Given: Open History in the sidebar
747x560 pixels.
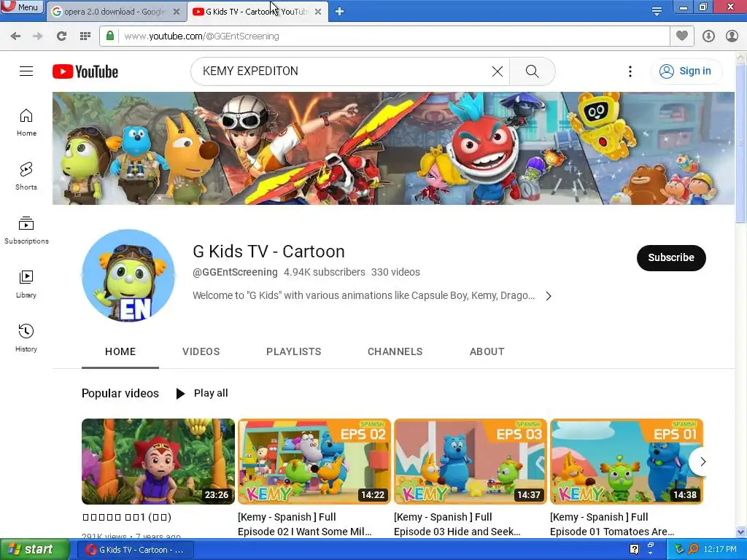Looking at the screenshot, I should pyautogui.click(x=26, y=338).
